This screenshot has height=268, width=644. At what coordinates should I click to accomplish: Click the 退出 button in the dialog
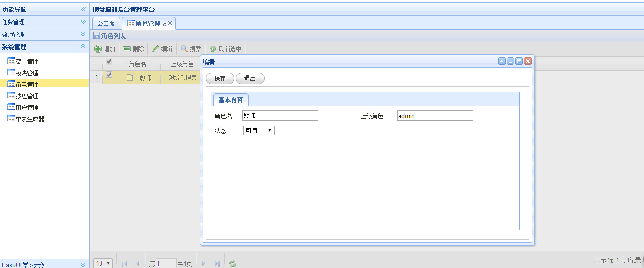(250, 79)
